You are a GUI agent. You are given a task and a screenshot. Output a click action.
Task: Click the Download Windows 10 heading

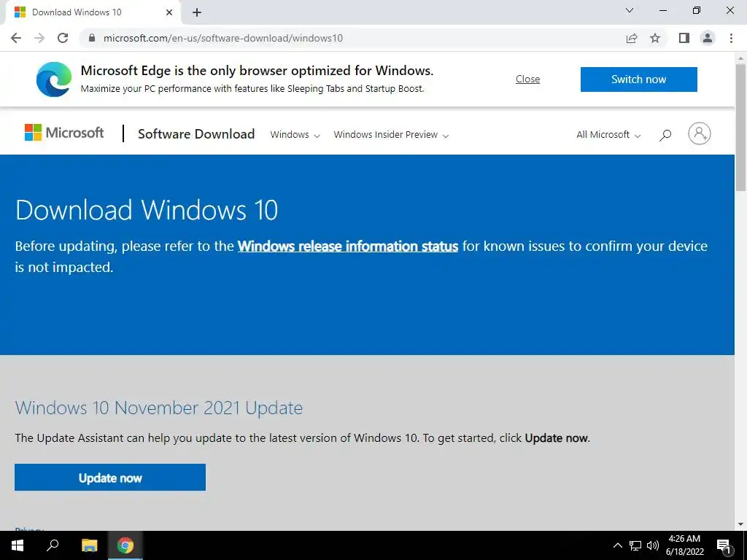click(146, 210)
